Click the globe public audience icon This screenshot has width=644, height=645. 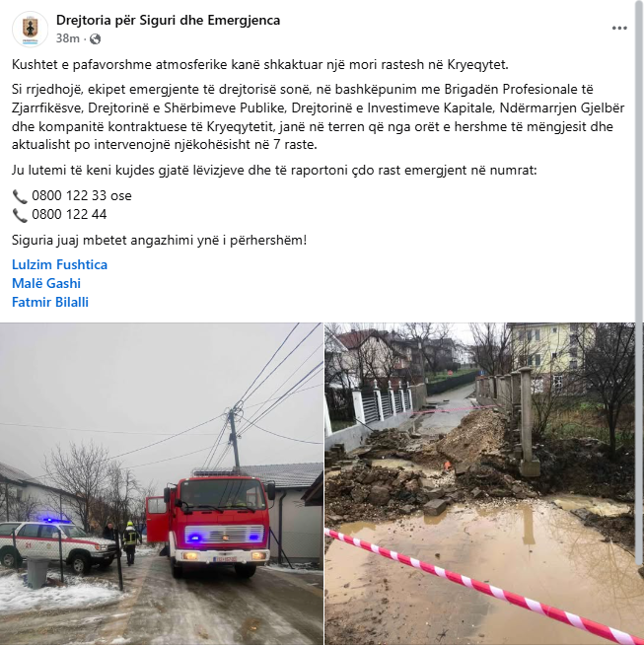coord(95,38)
